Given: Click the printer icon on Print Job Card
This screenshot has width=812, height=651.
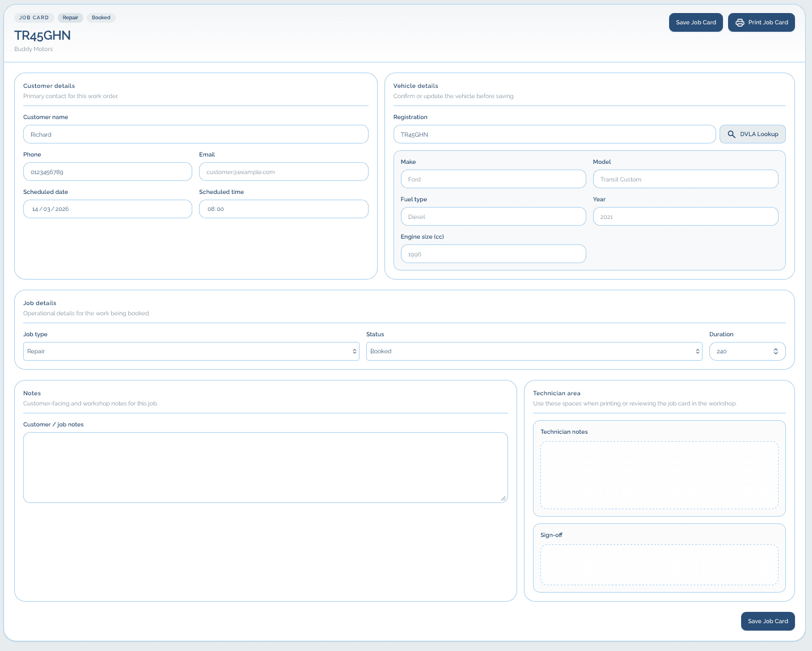Looking at the screenshot, I should click(x=739, y=22).
